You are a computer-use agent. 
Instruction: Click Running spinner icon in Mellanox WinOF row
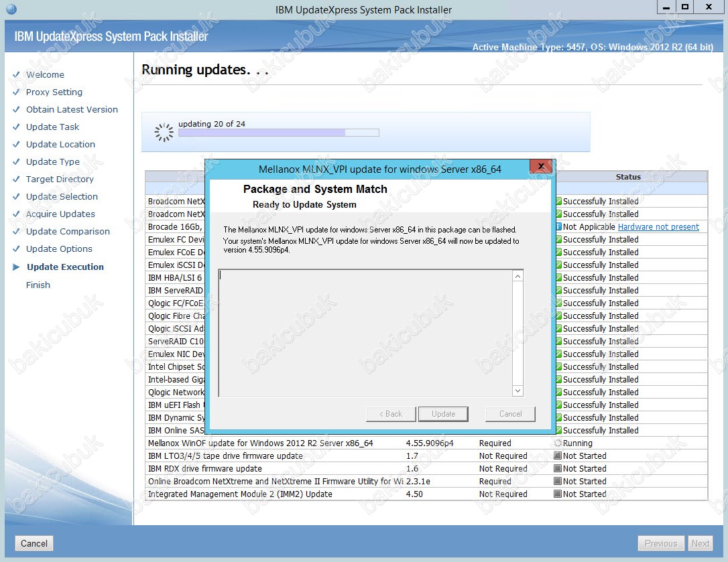pyautogui.click(x=558, y=443)
